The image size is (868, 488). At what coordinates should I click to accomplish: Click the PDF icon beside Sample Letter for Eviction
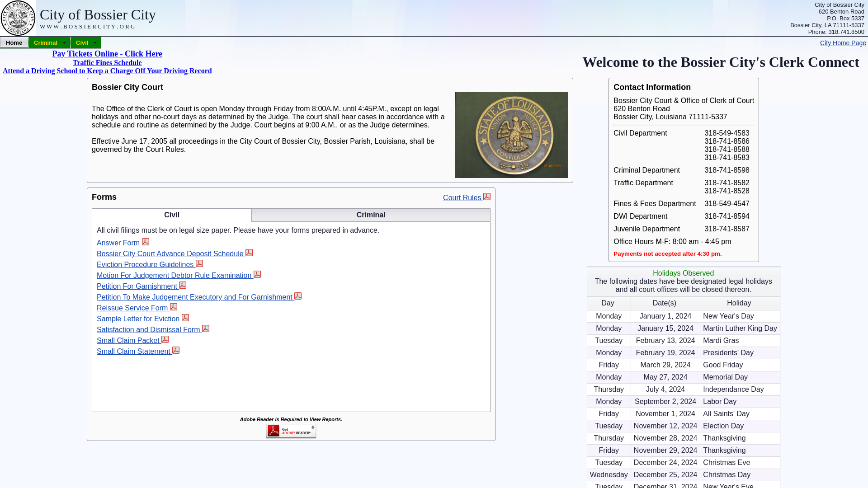(x=185, y=318)
